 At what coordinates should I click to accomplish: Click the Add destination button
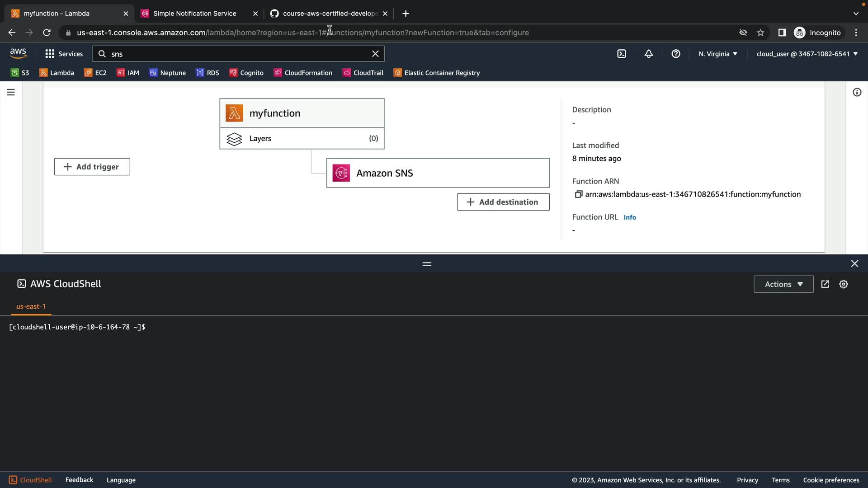[503, 202]
